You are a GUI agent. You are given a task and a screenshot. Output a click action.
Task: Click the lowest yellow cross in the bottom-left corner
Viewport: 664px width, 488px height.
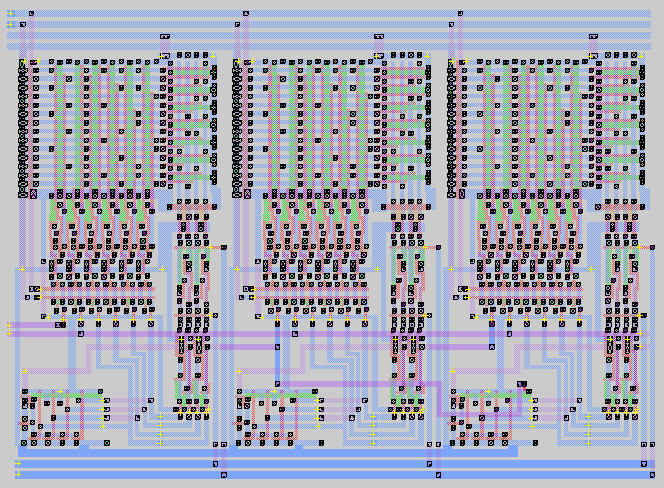18,473
